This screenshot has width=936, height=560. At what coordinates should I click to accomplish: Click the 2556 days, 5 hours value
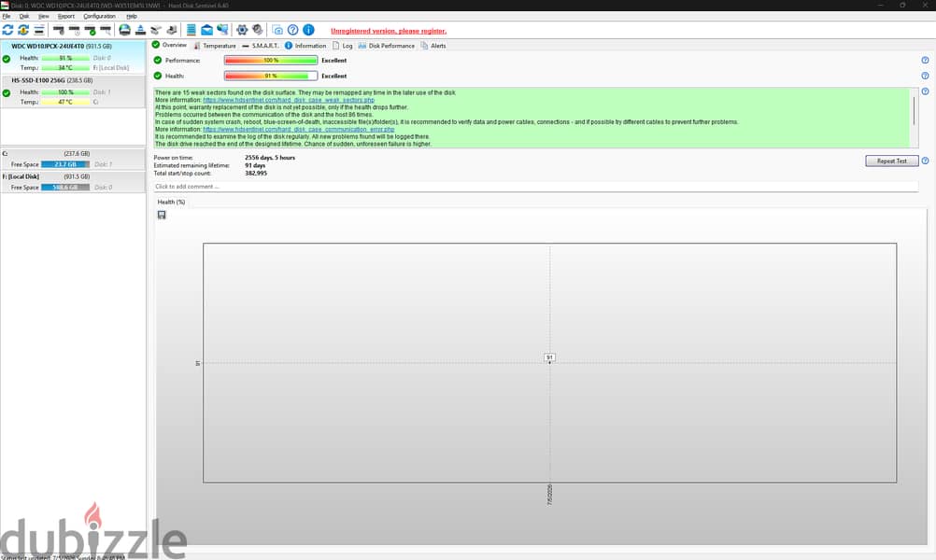click(x=270, y=158)
